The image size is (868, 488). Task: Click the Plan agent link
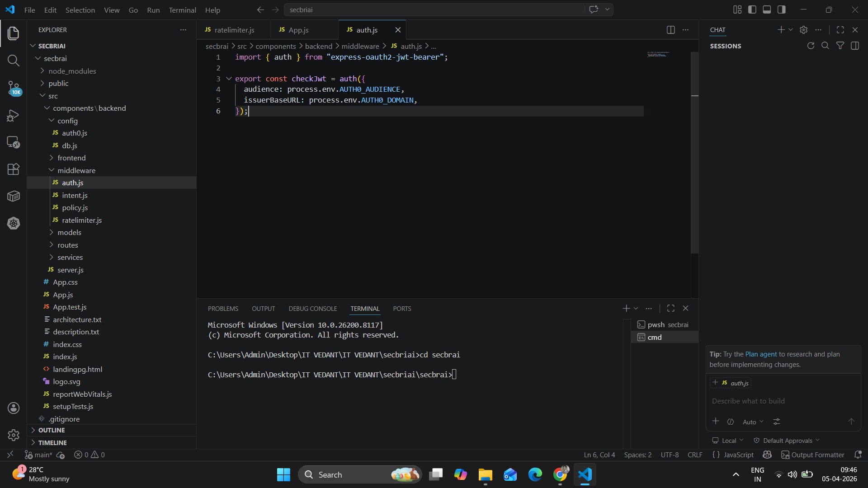761,354
